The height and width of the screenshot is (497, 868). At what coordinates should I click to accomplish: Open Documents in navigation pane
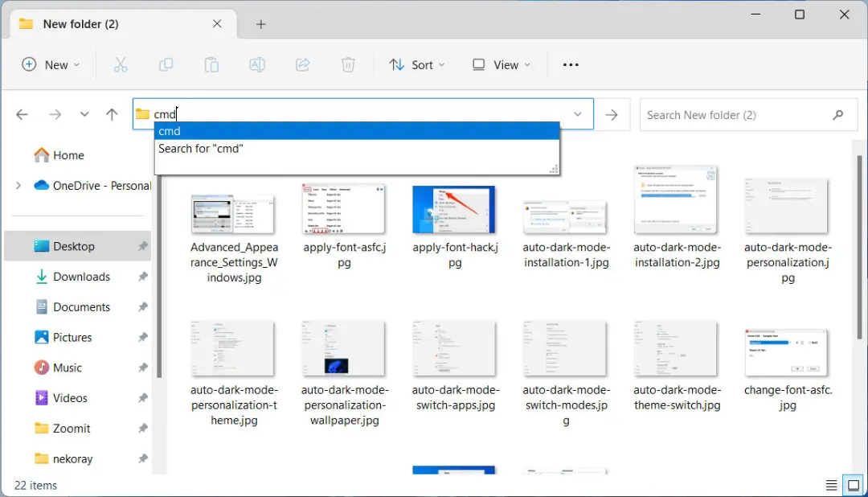click(72, 307)
